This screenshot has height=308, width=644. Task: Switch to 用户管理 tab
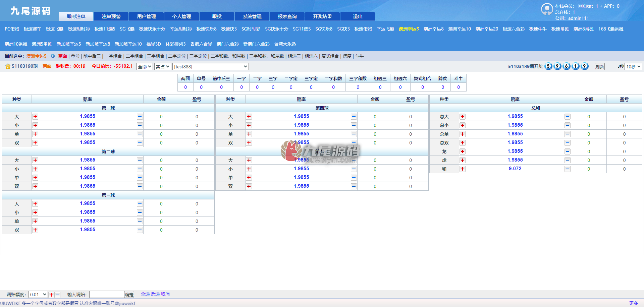(147, 16)
